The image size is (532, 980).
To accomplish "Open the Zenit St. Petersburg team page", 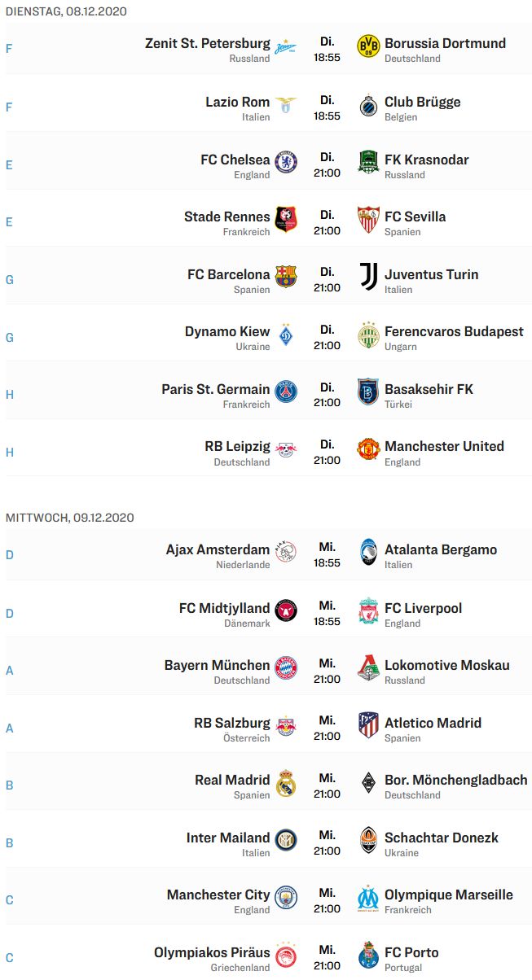I will coord(207,43).
